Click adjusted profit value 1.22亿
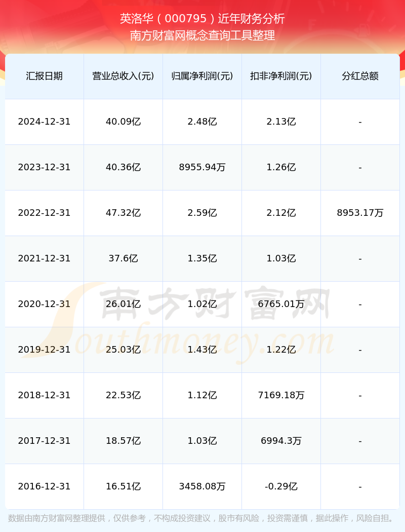405x532 pixels. point(281,350)
